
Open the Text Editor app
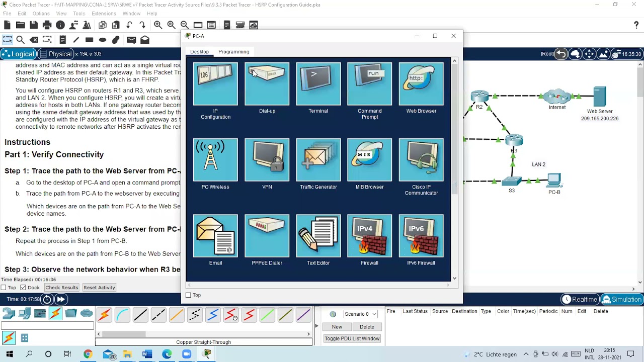coord(318,236)
